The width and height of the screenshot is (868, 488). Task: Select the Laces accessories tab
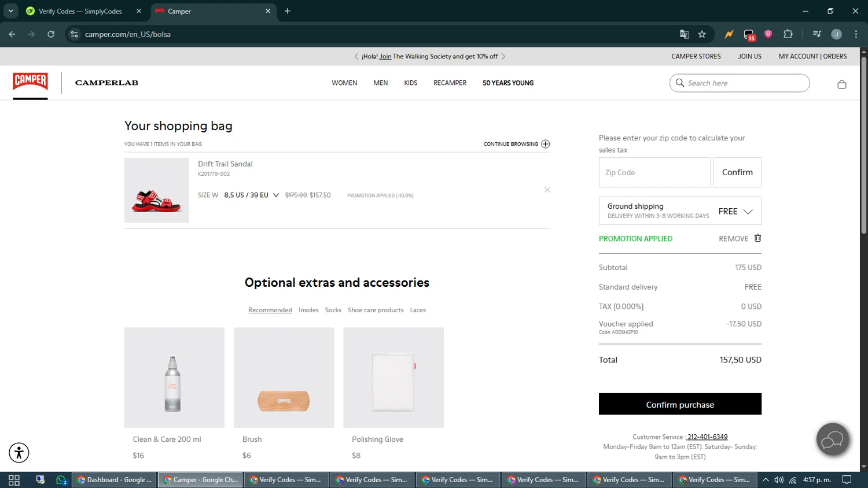(x=418, y=310)
